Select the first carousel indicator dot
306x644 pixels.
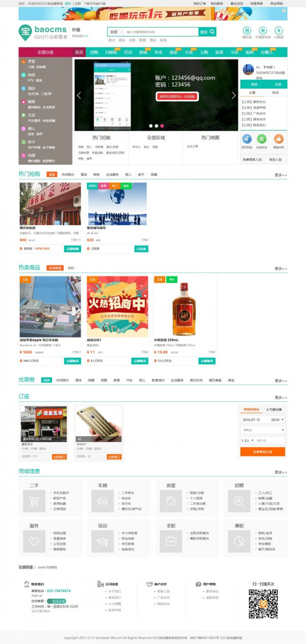[x=150, y=125]
